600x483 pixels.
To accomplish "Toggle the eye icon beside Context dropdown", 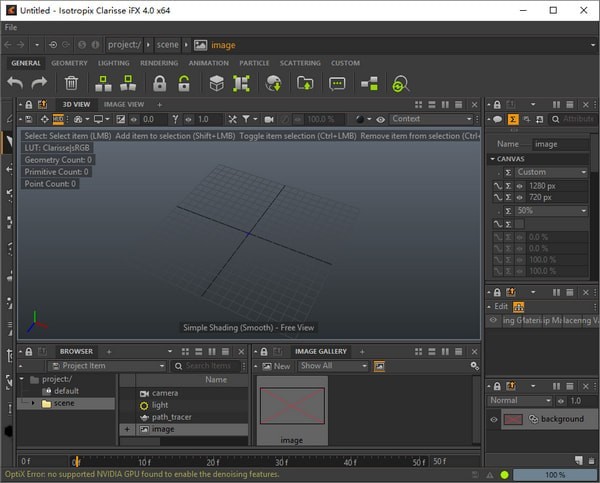I will click(x=381, y=119).
